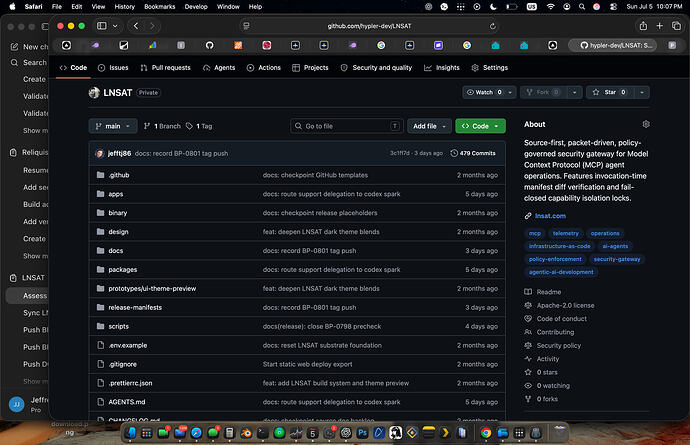The width and height of the screenshot is (690, 445).
Task: Open Code of conduct link
Action: (562, 319)
